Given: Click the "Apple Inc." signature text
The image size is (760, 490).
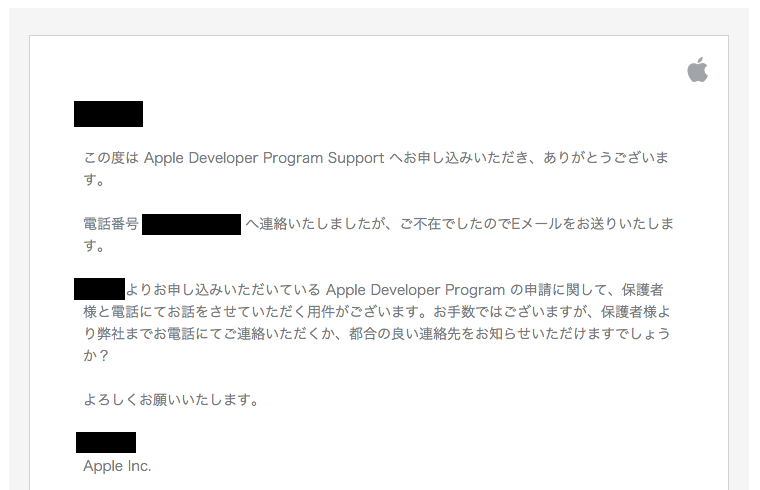Looking at the screenshot, I should 117,466.
